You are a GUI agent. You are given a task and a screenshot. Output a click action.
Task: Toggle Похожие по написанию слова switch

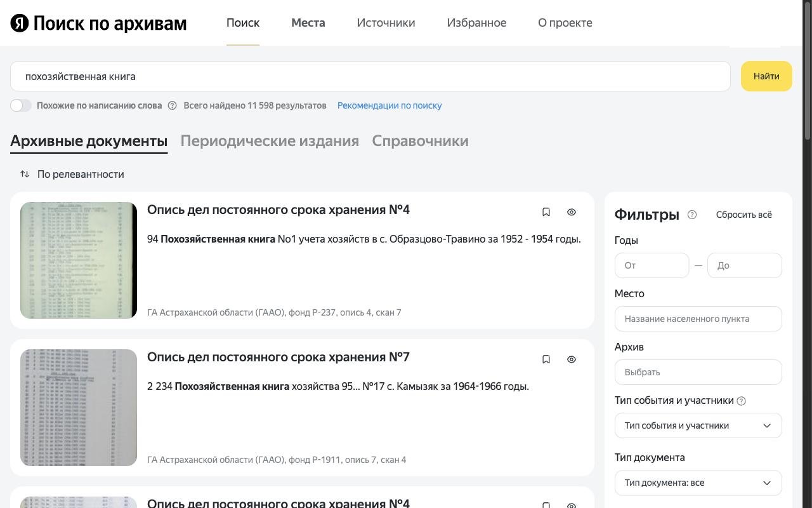[21, 105]
